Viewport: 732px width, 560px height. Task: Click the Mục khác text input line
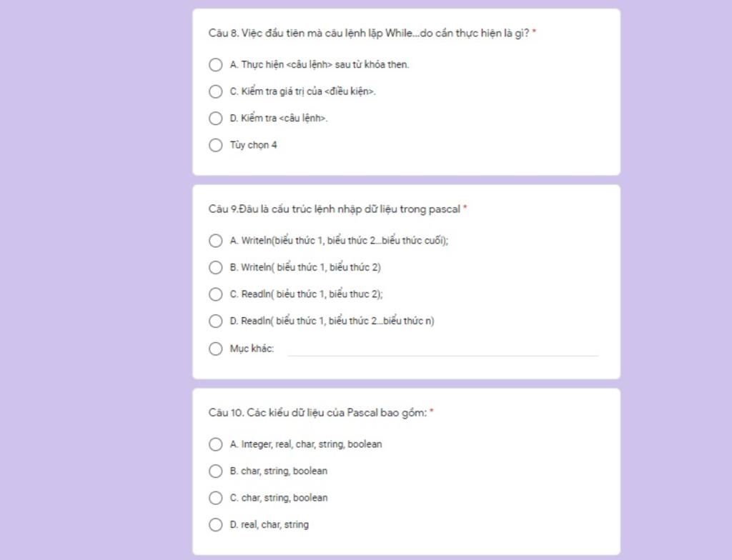coord(442,349)
